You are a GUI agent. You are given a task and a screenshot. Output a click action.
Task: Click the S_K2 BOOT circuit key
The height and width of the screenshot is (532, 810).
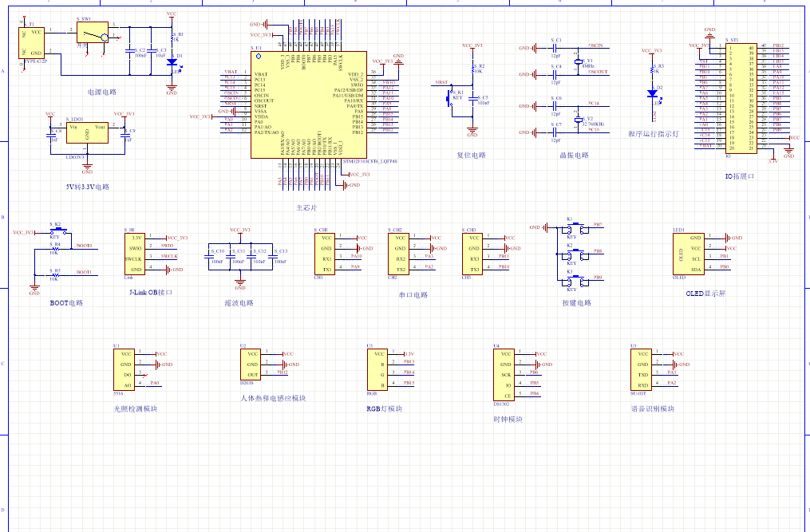(x=55, y=231)
